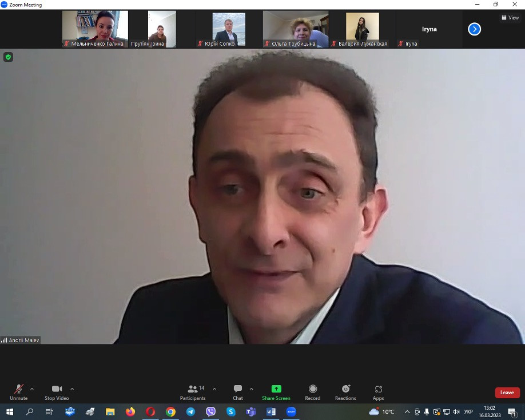Start Share Screen
The height and width of the screenshot is (420, 525).
click(x=276, y=392)
